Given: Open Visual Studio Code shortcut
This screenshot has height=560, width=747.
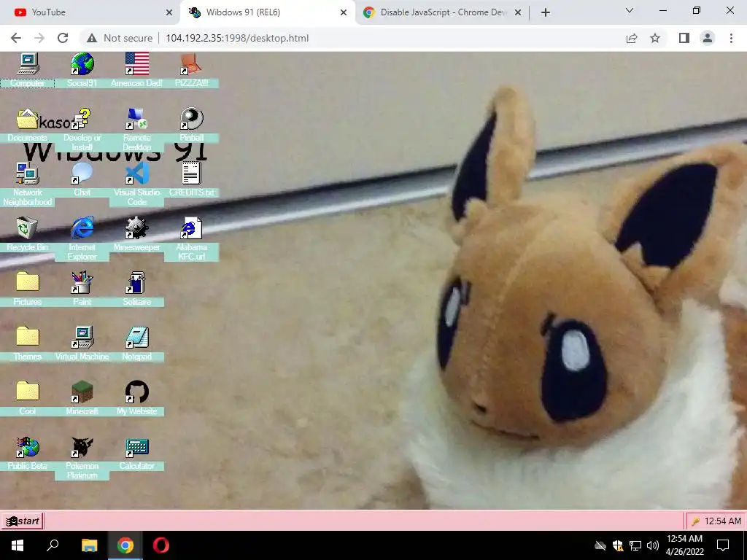Looking at the screenshot, I should [x=136, y=174].
